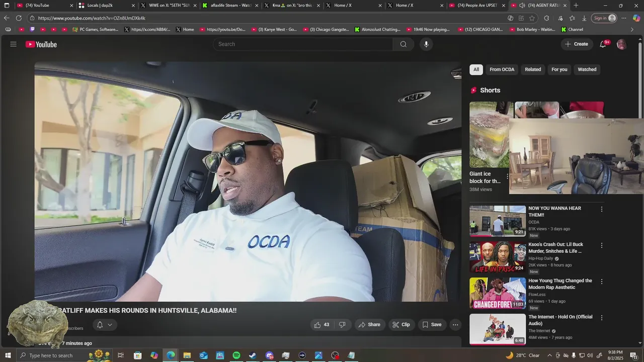
Task: Open more actions ellipsis under video
Action: pyautogui.click(x=455, y=325)
